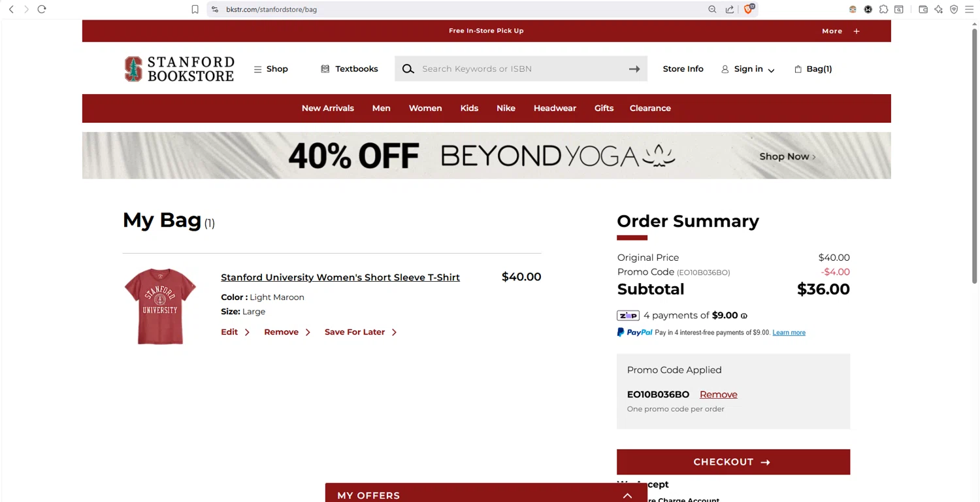Remove the T-shirt from the bag

click(x=287, y=332)
